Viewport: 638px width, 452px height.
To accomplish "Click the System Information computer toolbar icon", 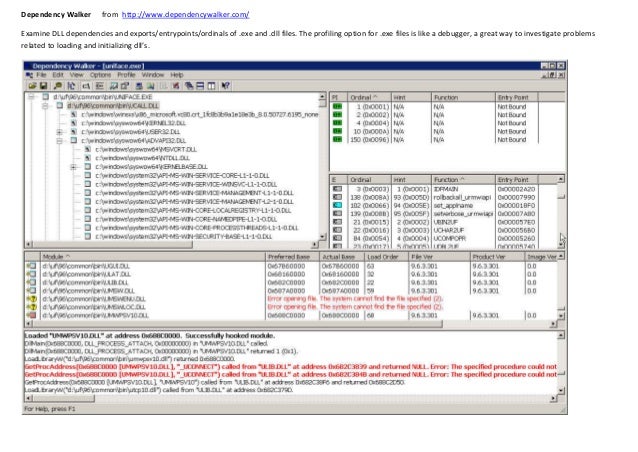I will click(139, 86).
